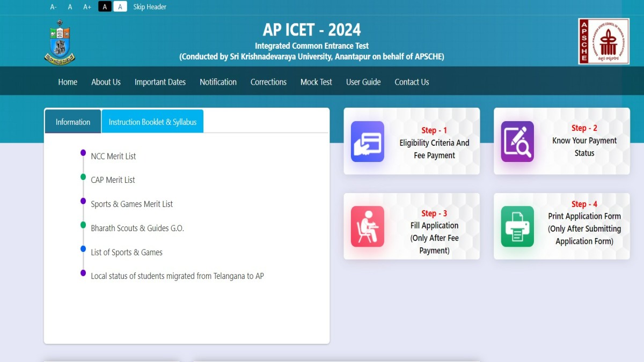The image size is (644, 362).
Task: Open Important Dates in navigation menu
Action: (x=160, y=82)
